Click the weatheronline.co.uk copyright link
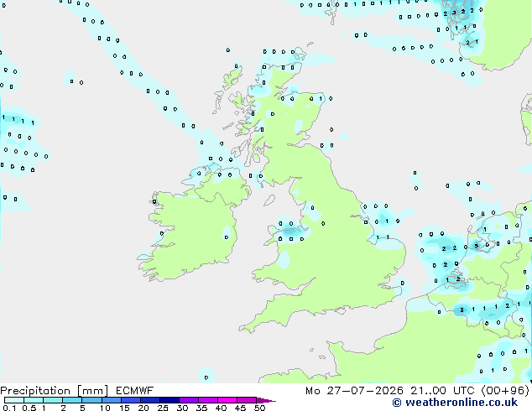Image resolution: width=532 pixels, height=411 pixels. (455, 403)
